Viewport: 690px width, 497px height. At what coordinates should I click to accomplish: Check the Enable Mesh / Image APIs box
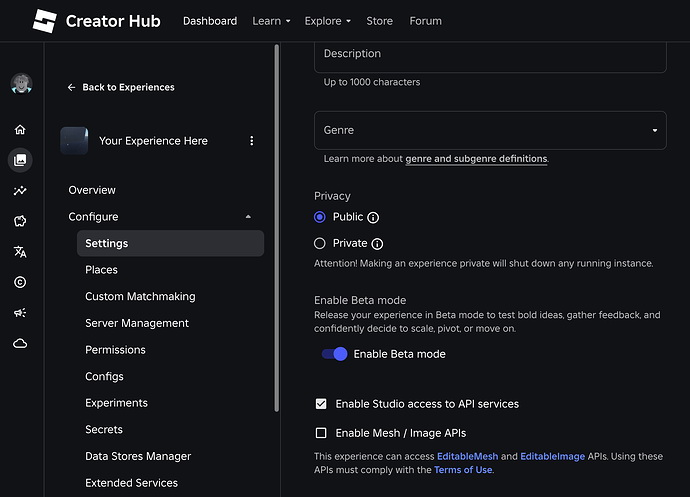321,433
